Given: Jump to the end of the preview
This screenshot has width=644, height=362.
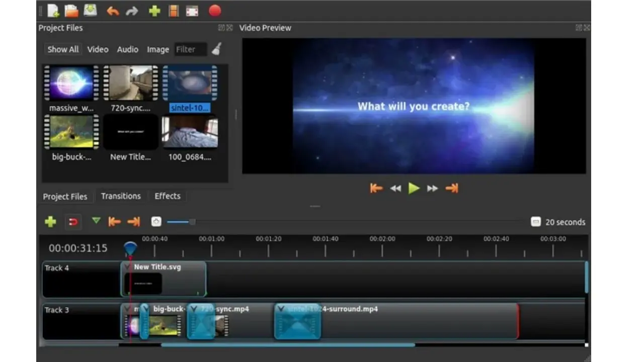Looking at the screenshot, I should (x=452, y=188).
